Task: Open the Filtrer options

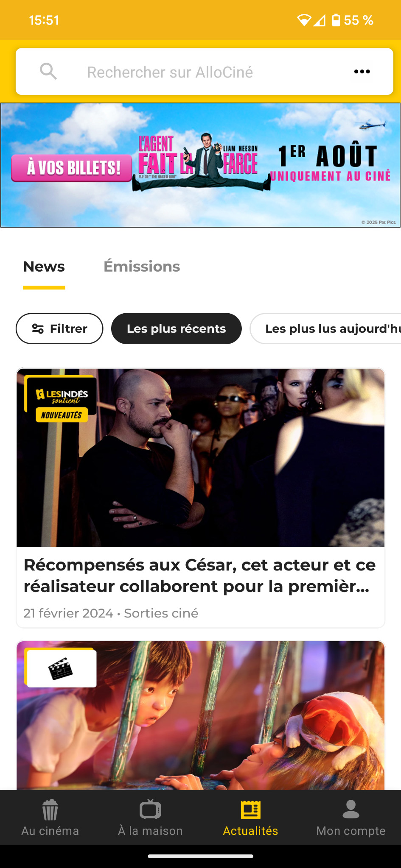Action: (x=59, y=328)
